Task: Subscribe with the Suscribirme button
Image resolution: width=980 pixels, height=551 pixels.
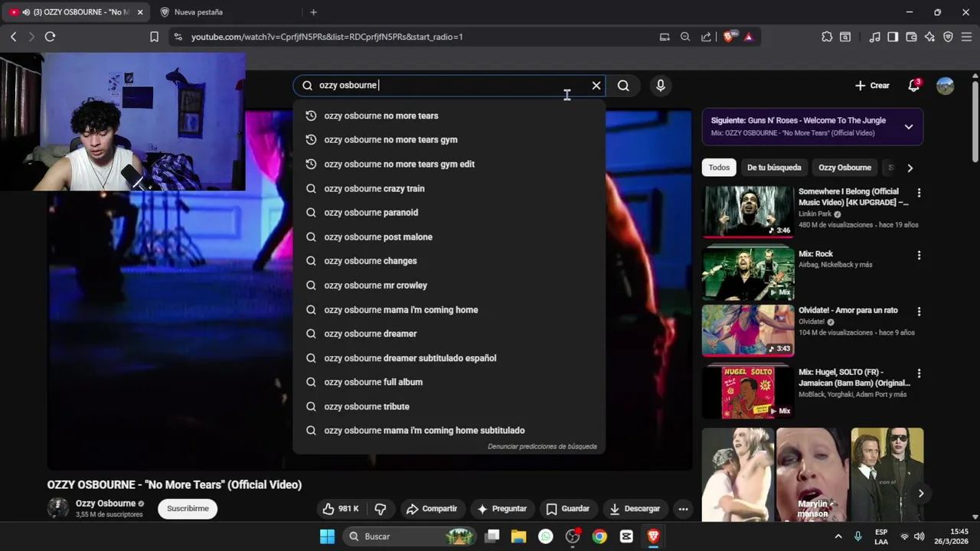Action: pos(188,509)
